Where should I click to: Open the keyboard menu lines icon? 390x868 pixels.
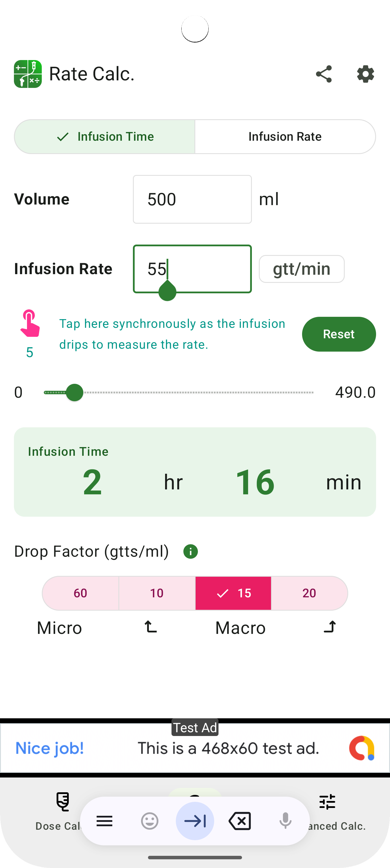(x=104, y=821)
